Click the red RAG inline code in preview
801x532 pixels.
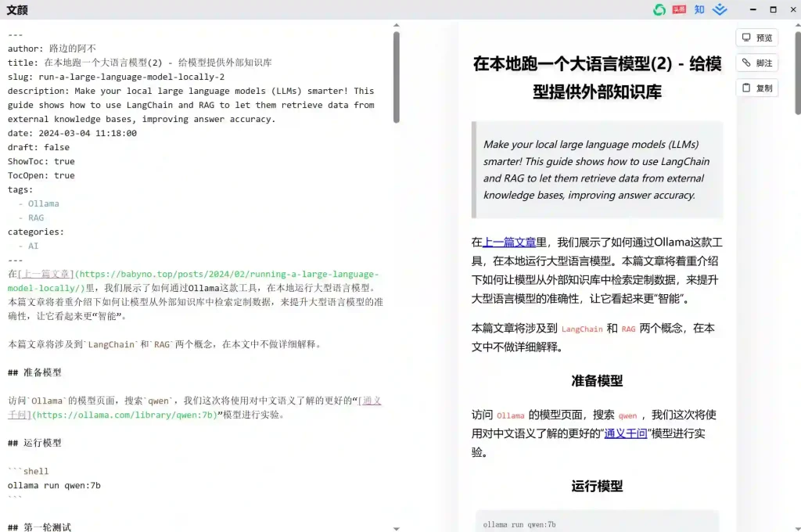coord(628,329)
